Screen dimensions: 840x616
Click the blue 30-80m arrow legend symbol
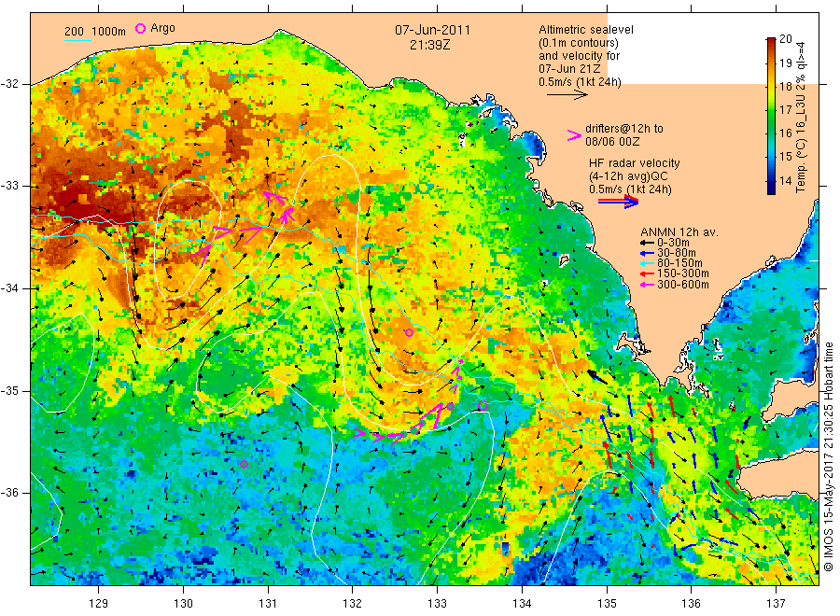[x=647, y=253]
